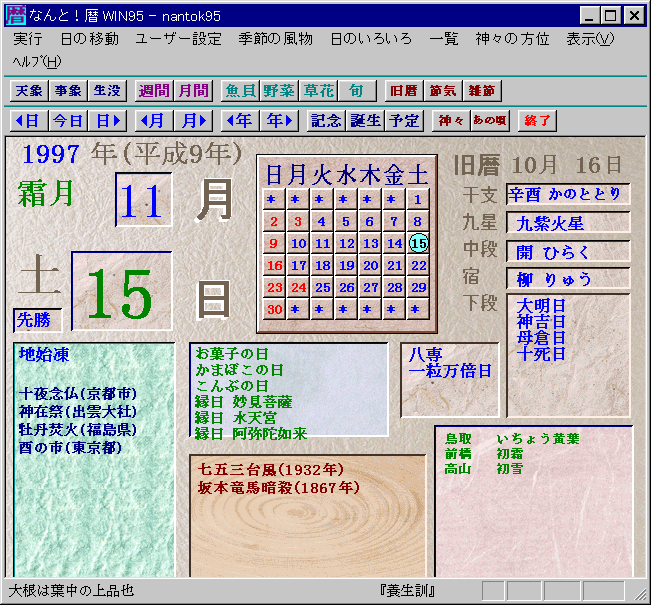
Task: Select day 1 in the calendar grid
Action: click(x=418, y=200)
